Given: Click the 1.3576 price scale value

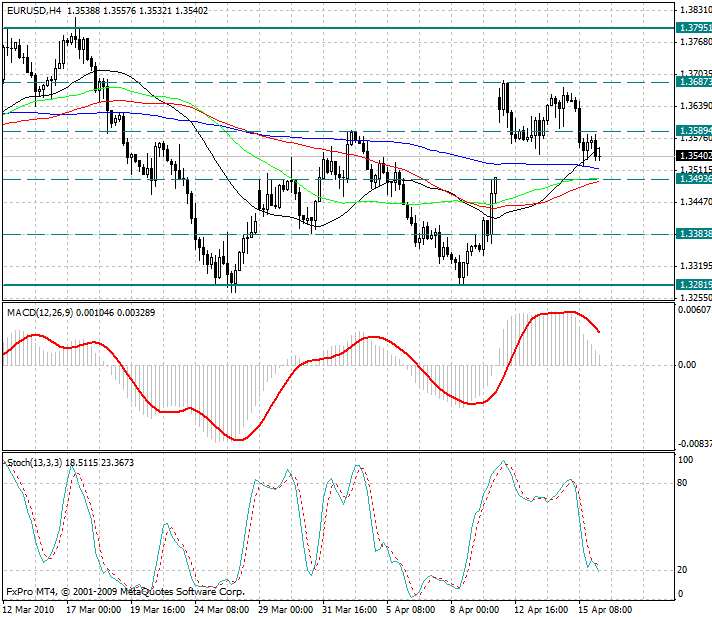Looking at the screenshot, I should coord(695,138).
